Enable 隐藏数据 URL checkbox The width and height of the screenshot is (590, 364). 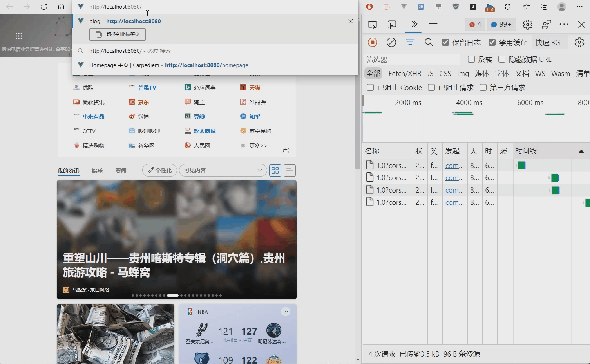pyautogui.click(x=502, y=59)
